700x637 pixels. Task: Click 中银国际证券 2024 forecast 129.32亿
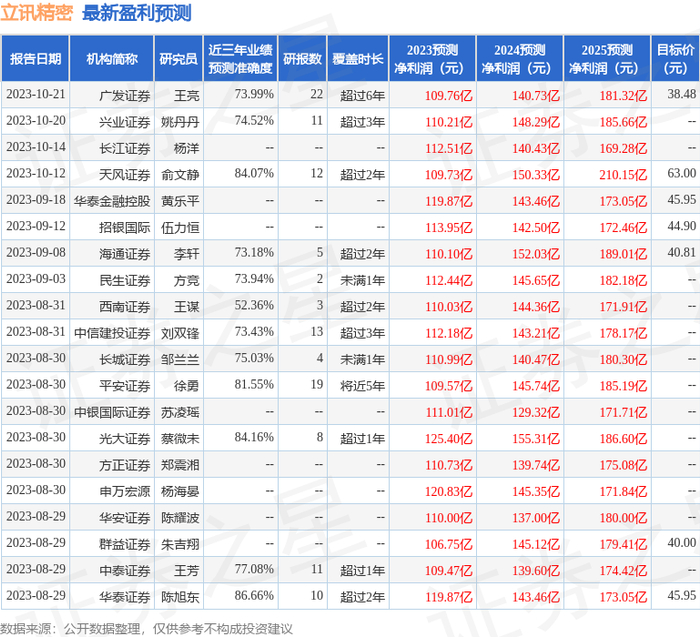pos(536,412)
